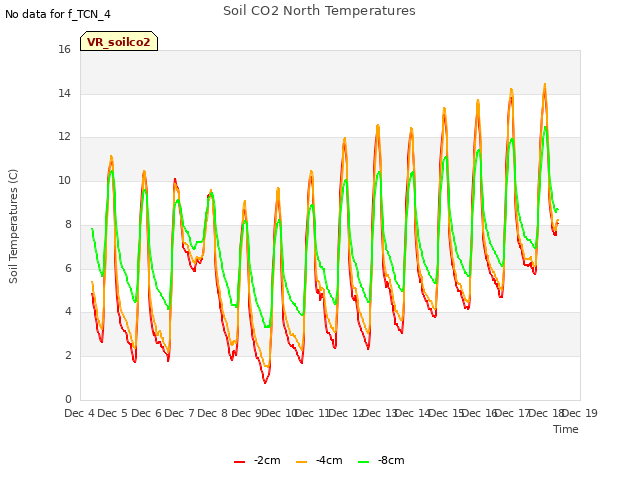Image resolution: width=640 pixels, height=480 pixels.
Task: Click the Soil Temperatures (C) axis label
Action: 13,226
